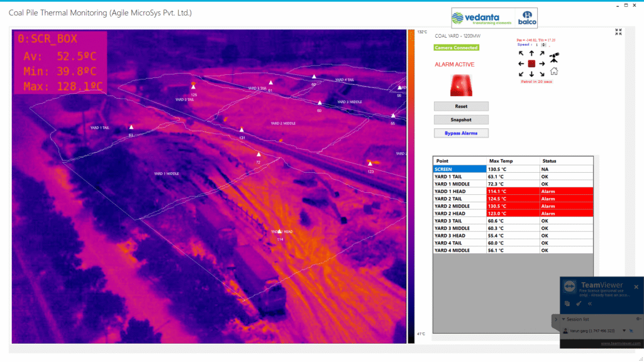Pan the camera left with the left arrow icon
The image size is (644, 362).
point(520,63)
